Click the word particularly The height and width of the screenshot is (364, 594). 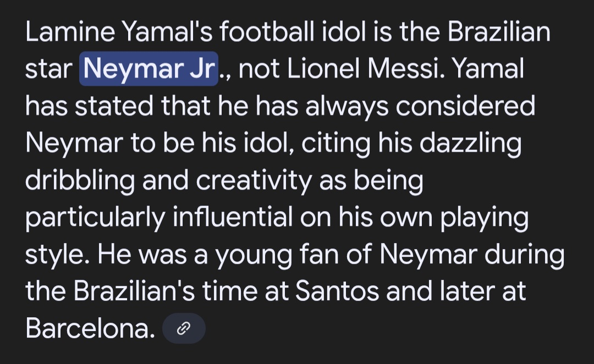coord(95,218)
